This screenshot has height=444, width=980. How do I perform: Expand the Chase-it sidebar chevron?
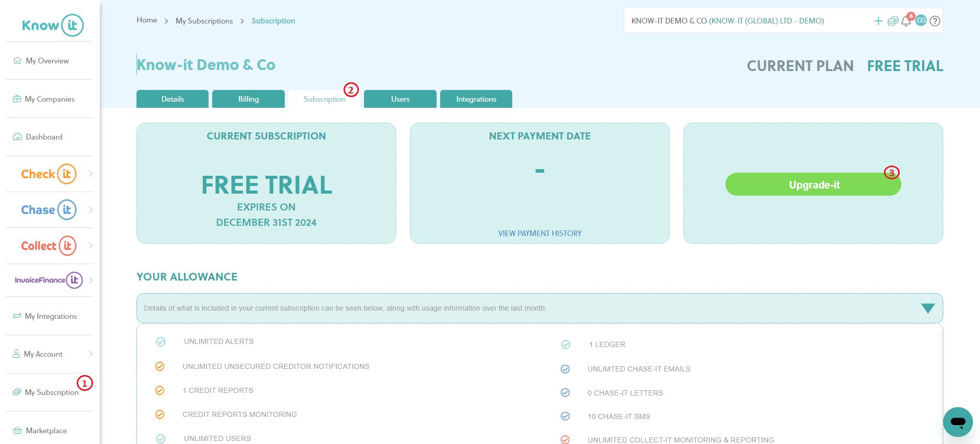tap(90, 209)
